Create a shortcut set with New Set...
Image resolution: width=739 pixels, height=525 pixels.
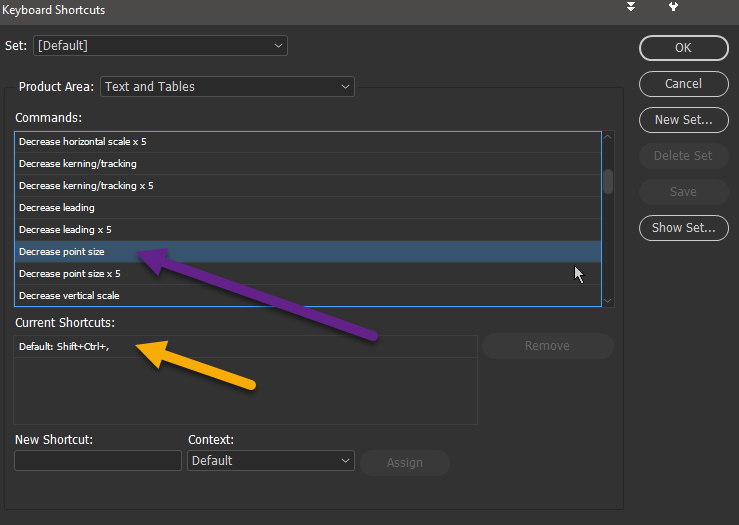click(683, 120)
